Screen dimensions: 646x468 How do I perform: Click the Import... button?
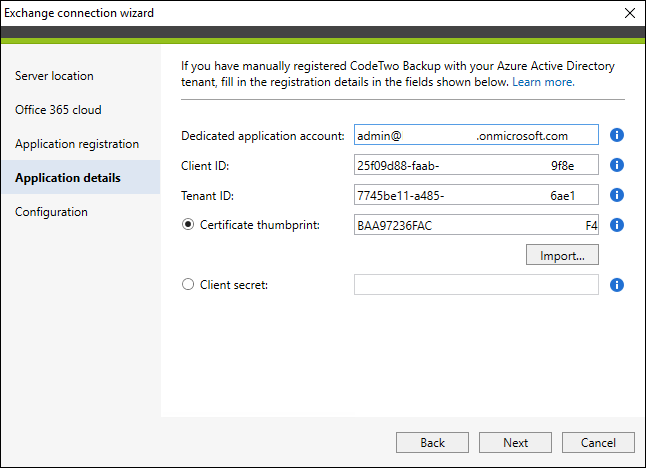coord(562,255)
